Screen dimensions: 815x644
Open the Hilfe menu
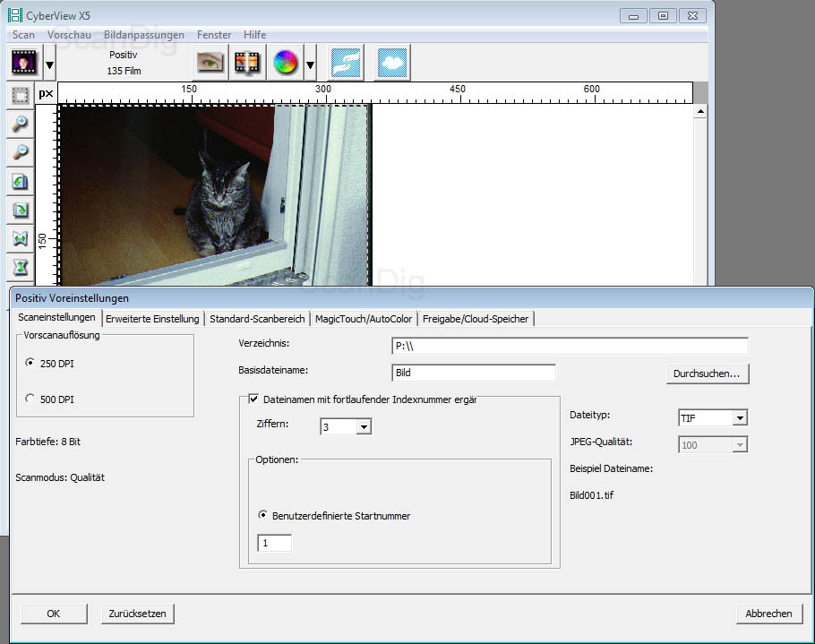[254, 35]
